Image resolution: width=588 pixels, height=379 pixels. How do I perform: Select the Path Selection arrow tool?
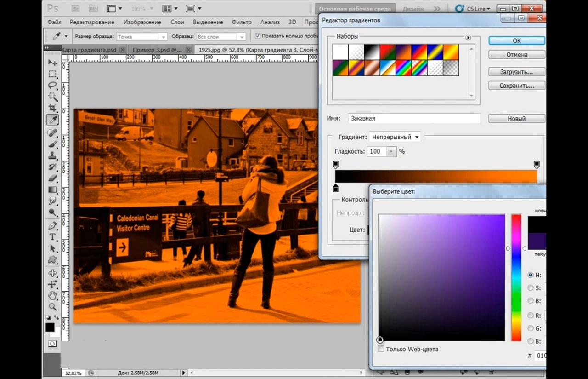point(52,248)
